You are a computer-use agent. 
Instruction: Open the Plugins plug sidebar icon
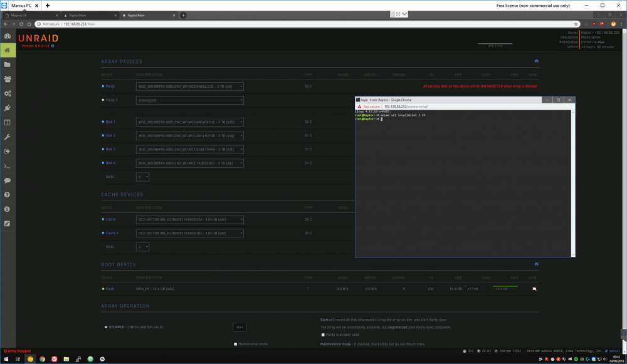tap(8, 108)
